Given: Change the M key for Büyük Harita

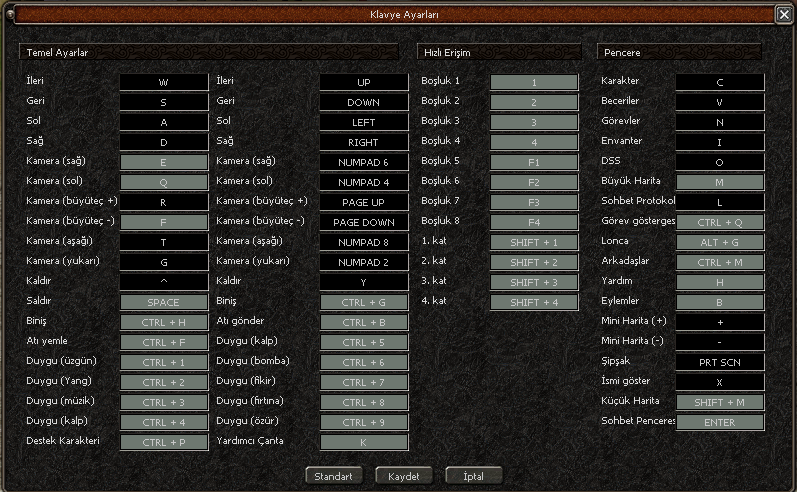Looking at the screenshot, I should coord(719,182).
